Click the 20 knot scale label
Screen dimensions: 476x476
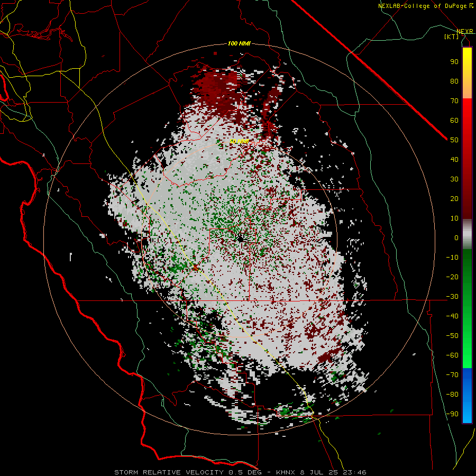click(454, 198)
